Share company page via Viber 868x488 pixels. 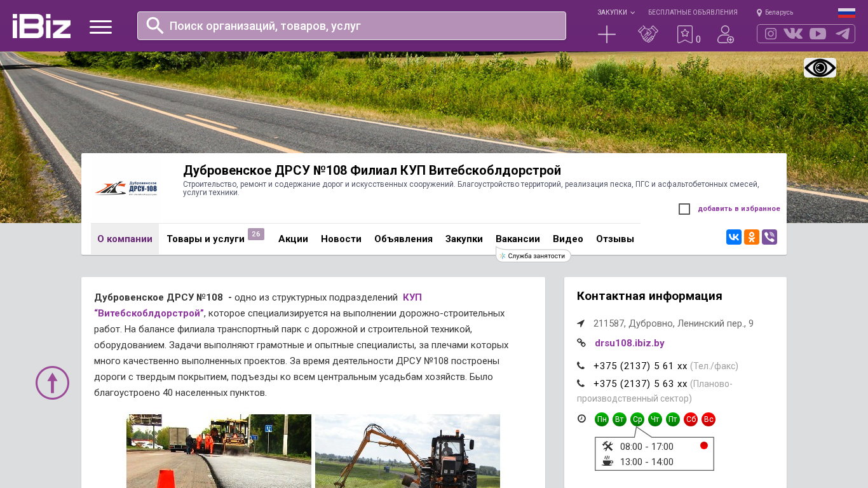pyautogui.click(x=770, y=237)
